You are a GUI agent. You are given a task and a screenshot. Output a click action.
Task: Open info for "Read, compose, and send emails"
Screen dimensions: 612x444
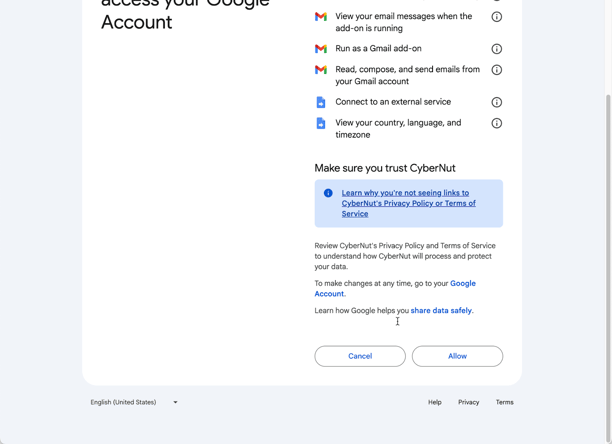coord(497,70)
